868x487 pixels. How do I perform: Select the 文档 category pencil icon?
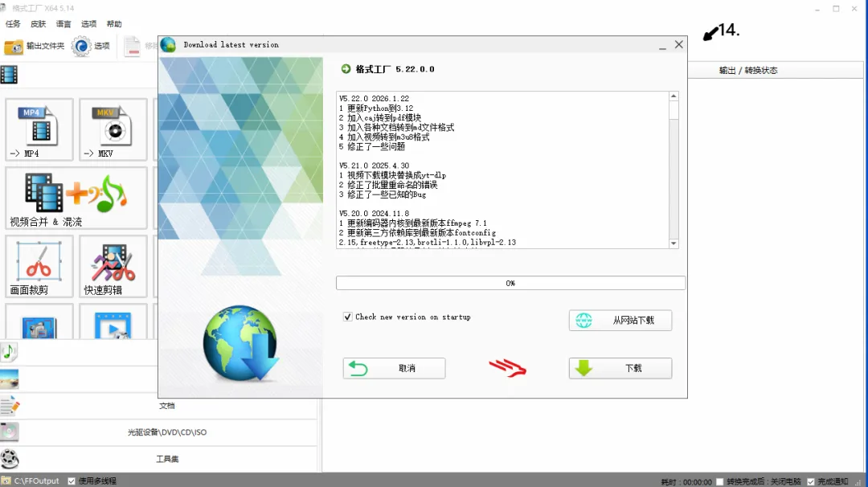coord(10,406)
